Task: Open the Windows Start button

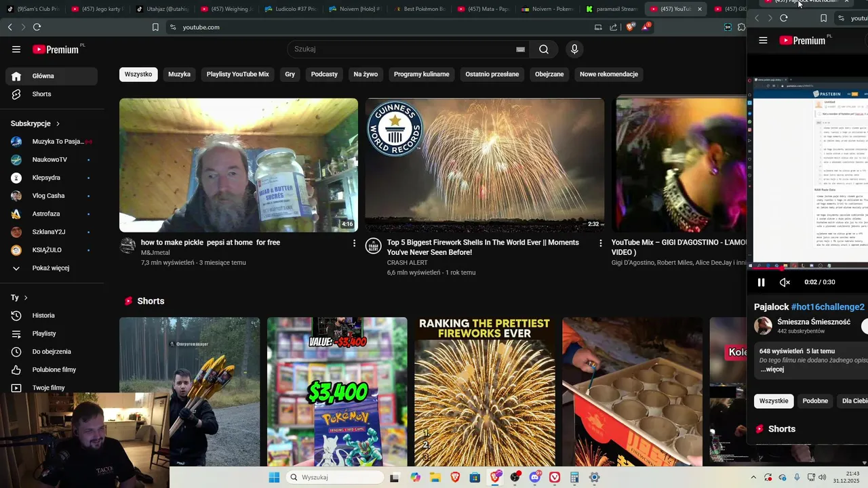Action: (x=274, y=477)
